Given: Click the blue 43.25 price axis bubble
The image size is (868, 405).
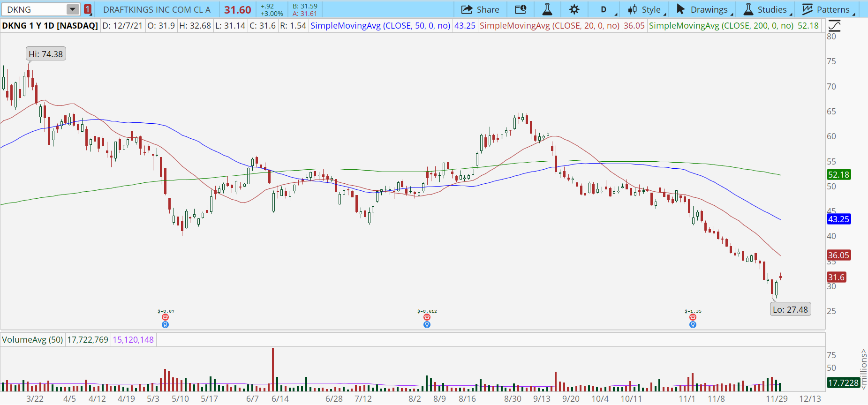Looking at the screenshot, I should [838, 219].
